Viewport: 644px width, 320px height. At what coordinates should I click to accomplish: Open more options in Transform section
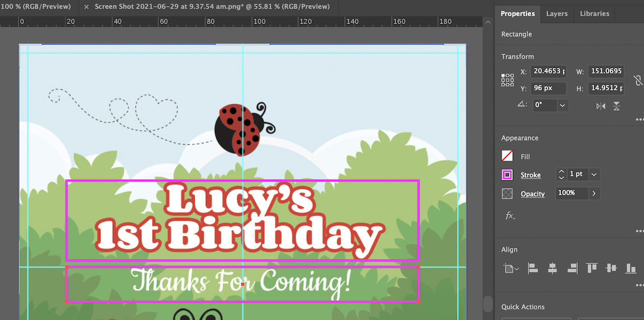tap(640, 120)
